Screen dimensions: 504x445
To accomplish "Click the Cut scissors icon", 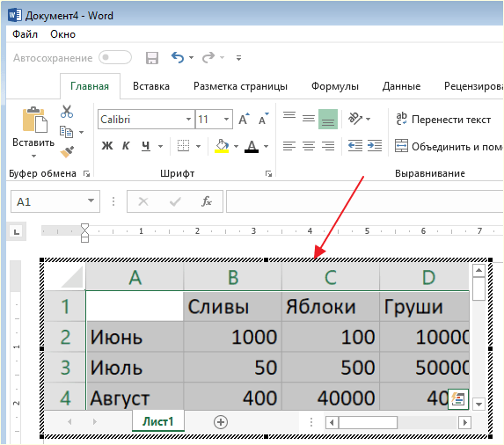I will tap(67, 112).
